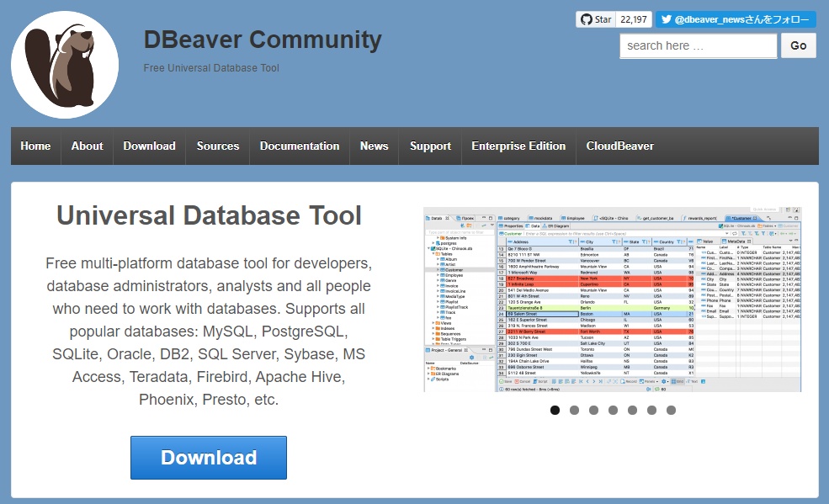Select the sixth slider dot
The width and height of the screenshot is (829, 504).
[652, 410]
